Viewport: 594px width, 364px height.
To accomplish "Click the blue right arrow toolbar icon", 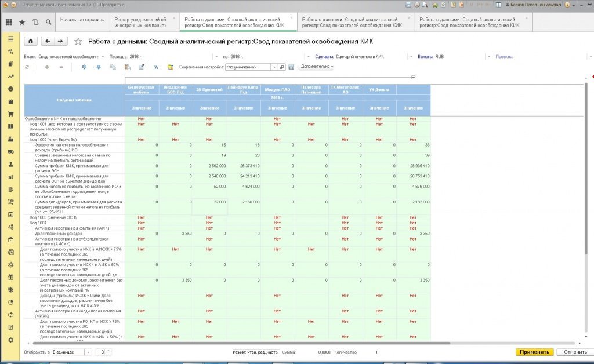I will [x=84, y=67].
